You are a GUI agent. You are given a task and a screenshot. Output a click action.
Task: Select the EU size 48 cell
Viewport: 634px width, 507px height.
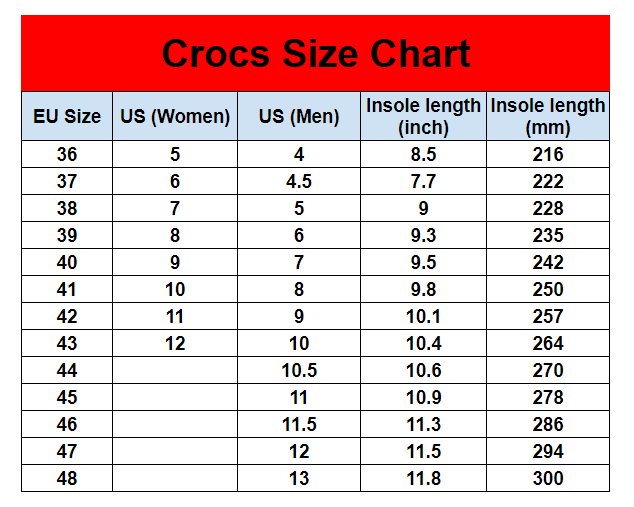pyautogui.click(x=67, y=478)
